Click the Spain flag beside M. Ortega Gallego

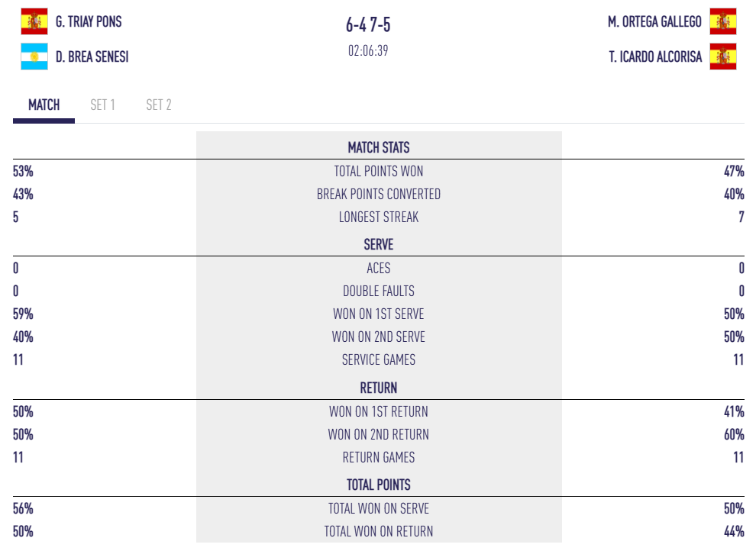click(722, 21)
